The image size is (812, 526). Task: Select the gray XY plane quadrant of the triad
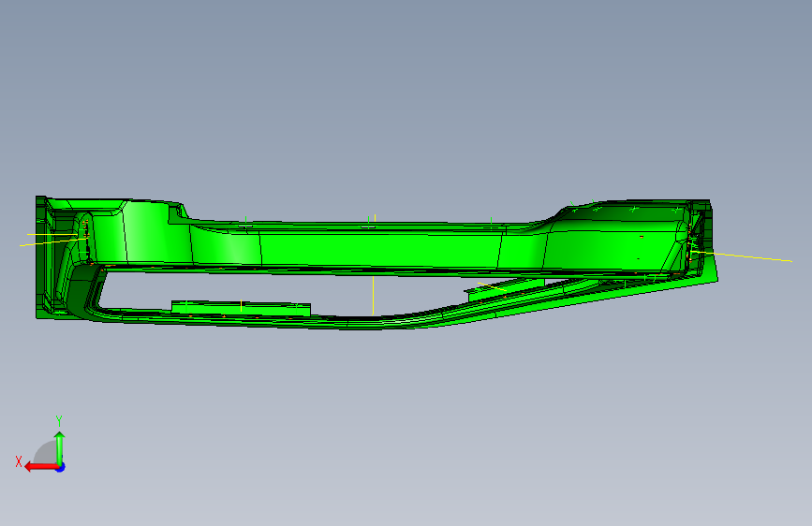click(x=45, y=452)
